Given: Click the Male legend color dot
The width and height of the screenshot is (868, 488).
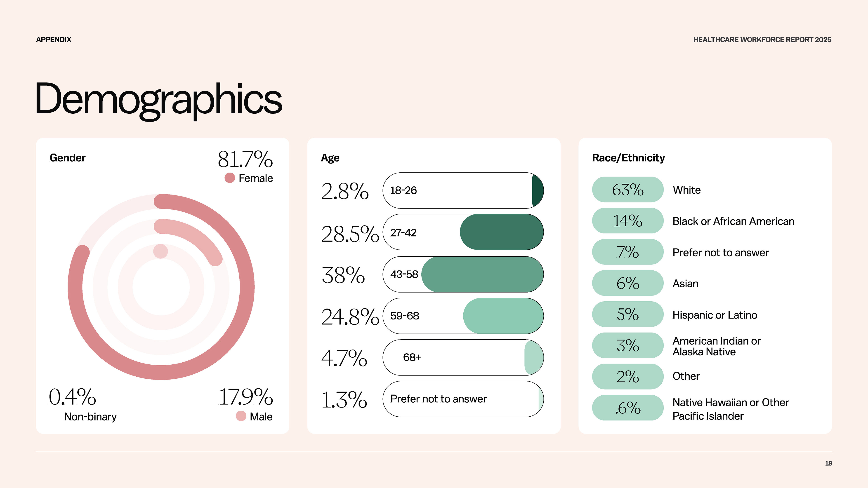Looking at the screenshot, I should coord(241,416).
